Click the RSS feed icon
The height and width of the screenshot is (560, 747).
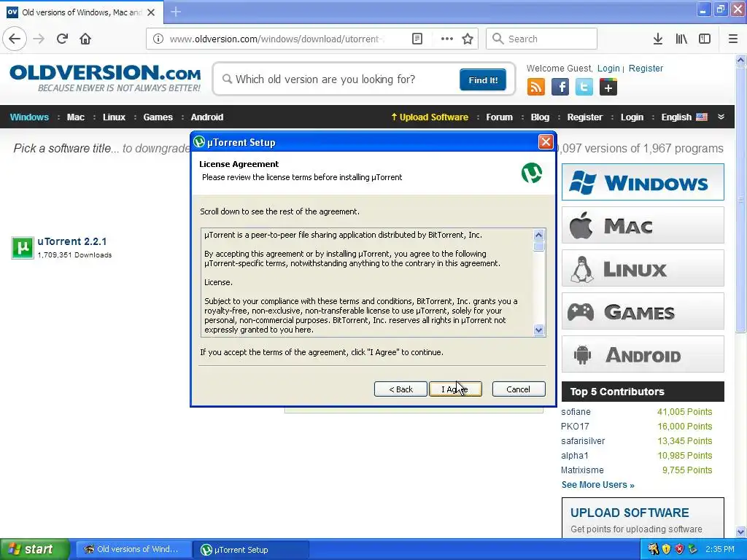536,87
